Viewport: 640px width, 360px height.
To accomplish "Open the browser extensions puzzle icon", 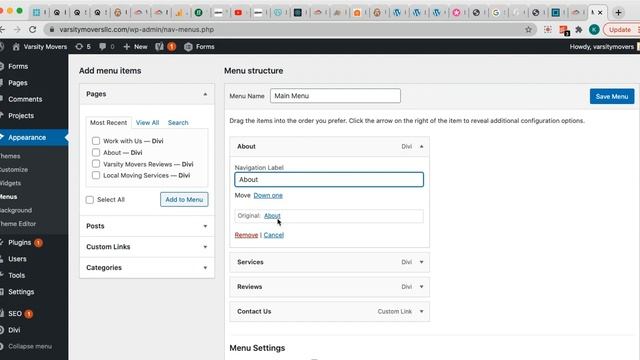I will (578, 29).
